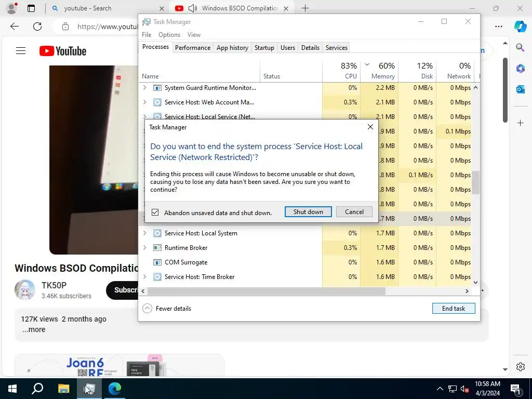Open the TK50P channel name link
The height and width of the screenshot is (399, 532).
[x=54, y=285]
